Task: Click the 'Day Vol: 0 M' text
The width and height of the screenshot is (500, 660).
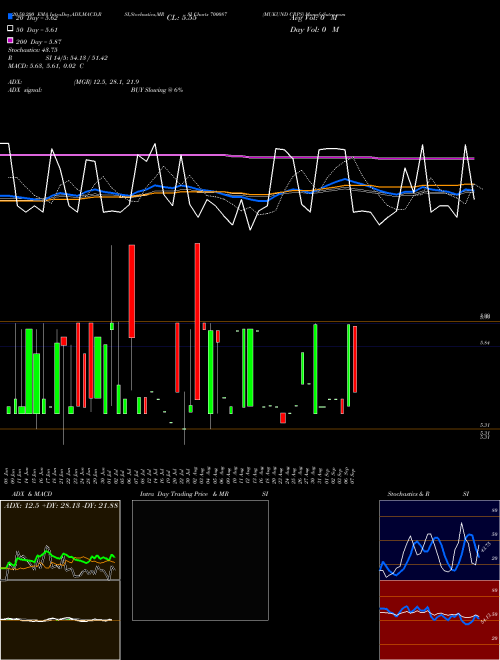Action: [x=314, y=30]
